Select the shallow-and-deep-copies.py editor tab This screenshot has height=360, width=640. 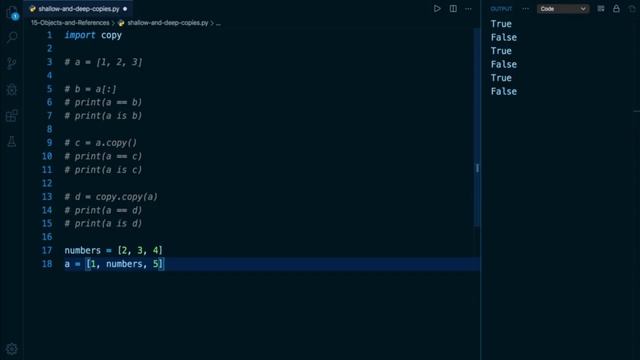click(x=78, y=9)
